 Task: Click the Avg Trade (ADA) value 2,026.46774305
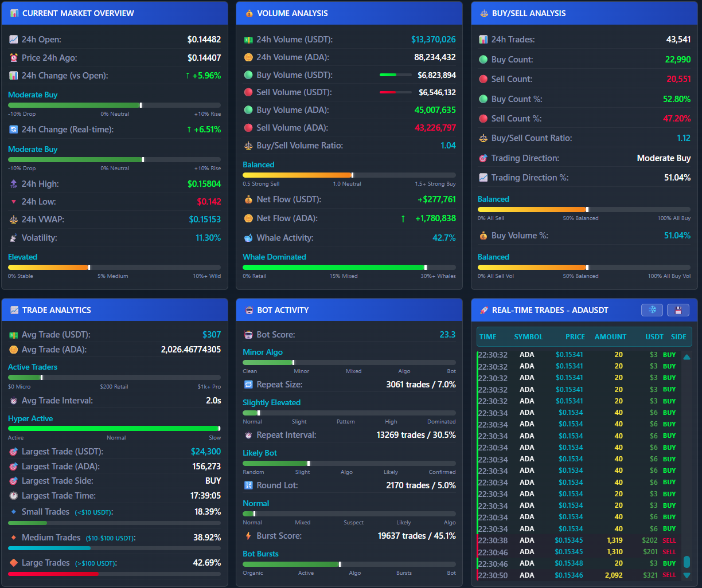click(x=191, y=350)
